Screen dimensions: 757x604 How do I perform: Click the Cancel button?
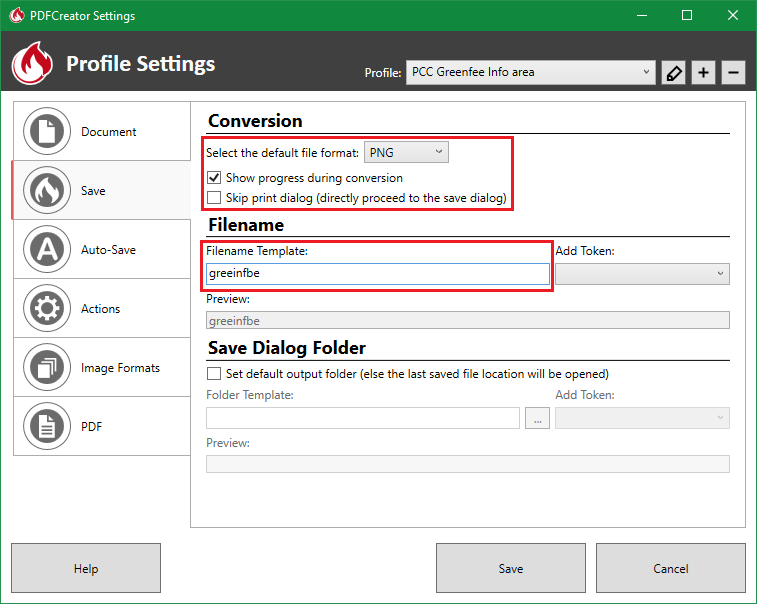point(670,569)
